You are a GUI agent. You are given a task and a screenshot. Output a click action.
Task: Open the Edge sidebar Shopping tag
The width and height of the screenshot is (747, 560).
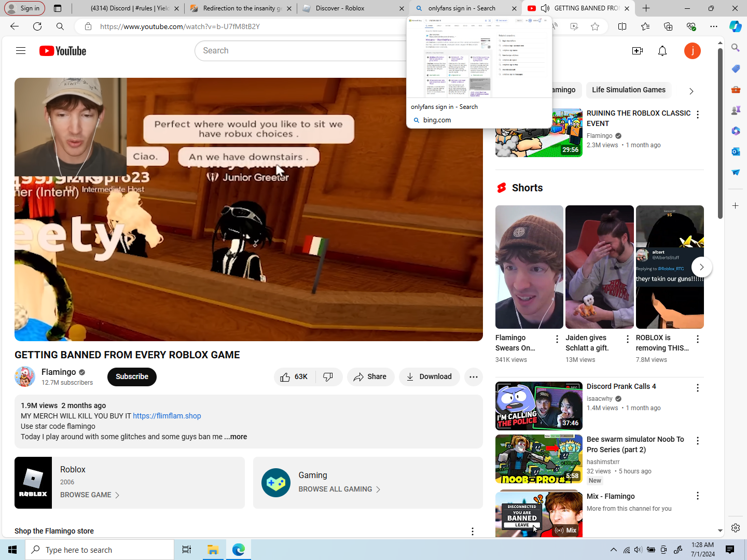[x=736, y=68]
